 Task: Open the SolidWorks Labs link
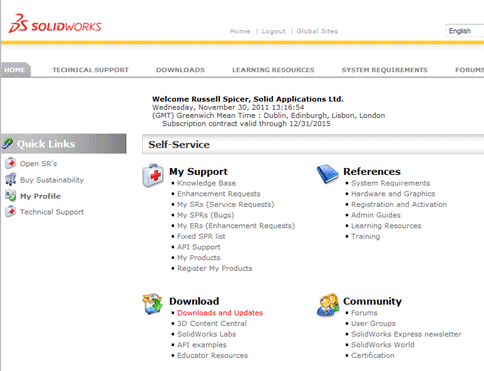click(x=207, y=334)
